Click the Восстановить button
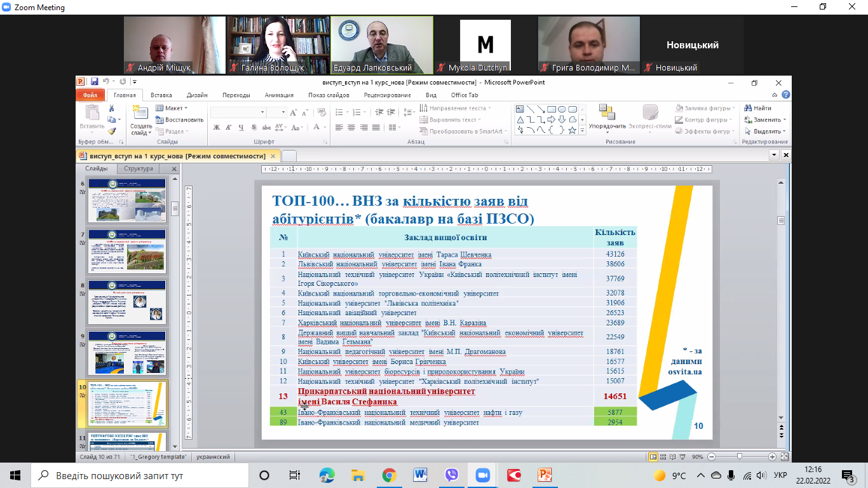Screen dimensions: 868x488 point(180,120)
